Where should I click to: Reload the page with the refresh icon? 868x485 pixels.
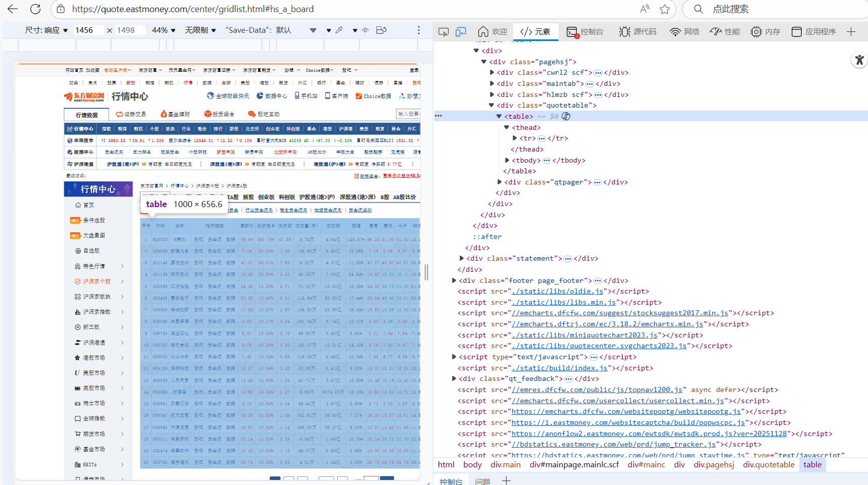pos(35,9)
